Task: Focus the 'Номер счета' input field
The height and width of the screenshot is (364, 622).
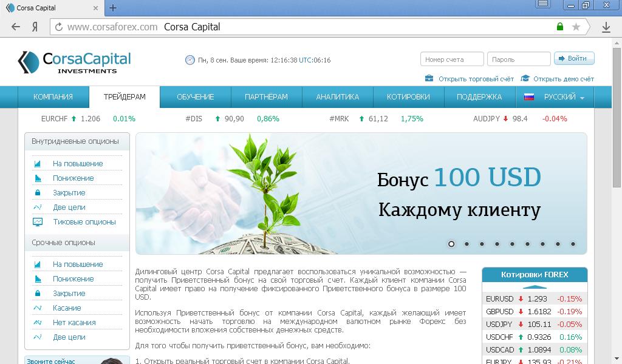Action: point(452,59)
